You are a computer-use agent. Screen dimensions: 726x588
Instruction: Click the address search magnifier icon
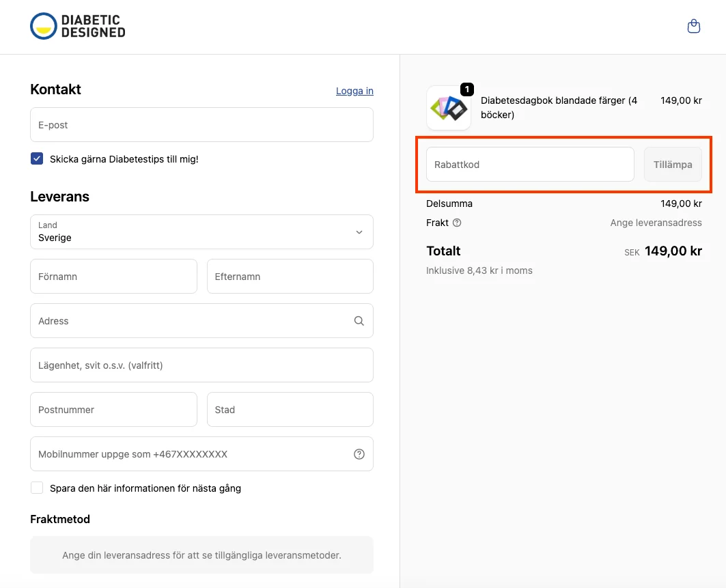pyautogui.click(x=359, y=321)
